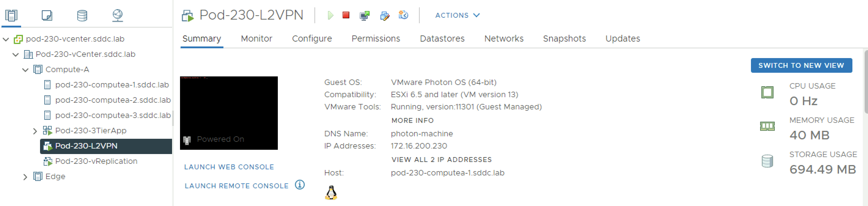Click the red Power Off button
Viewport: 868px width, 206px height.
click(346, 15)
